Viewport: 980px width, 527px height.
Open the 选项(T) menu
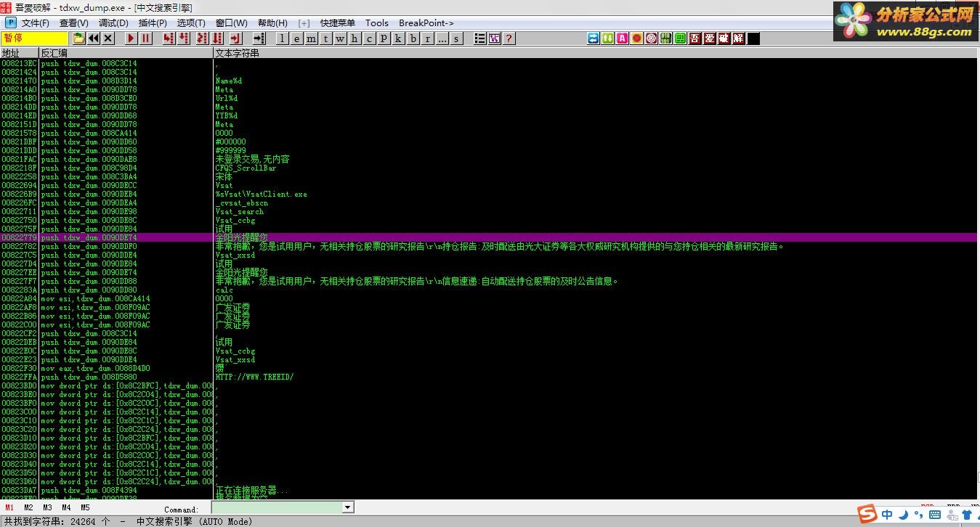191,23
